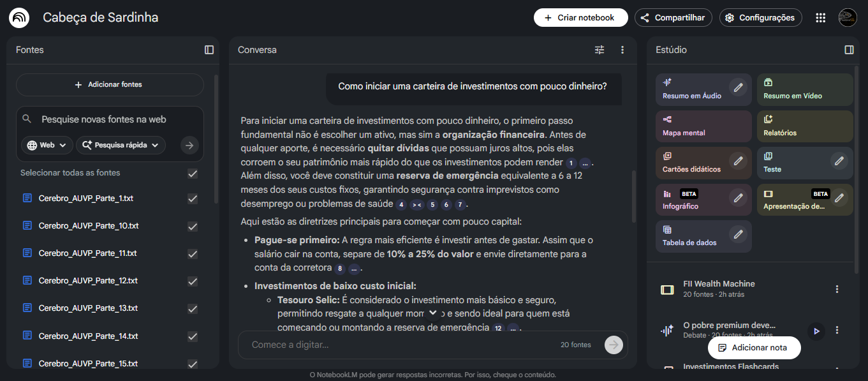Open the Conversa three-dot options menu
The image size is (868, 381).
622,50
